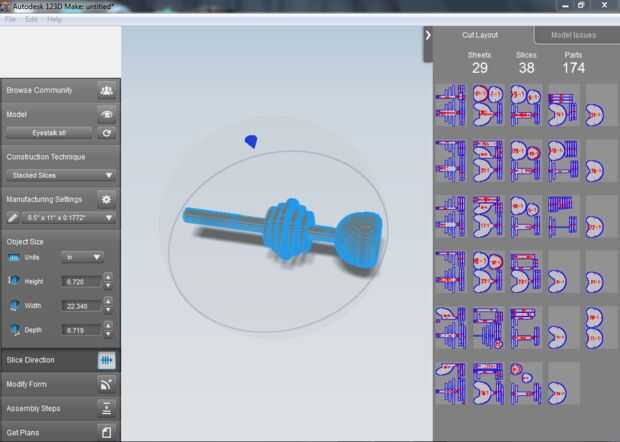Click the Width dimension icon
Screen dimensions: 620x442
point(14,306)
